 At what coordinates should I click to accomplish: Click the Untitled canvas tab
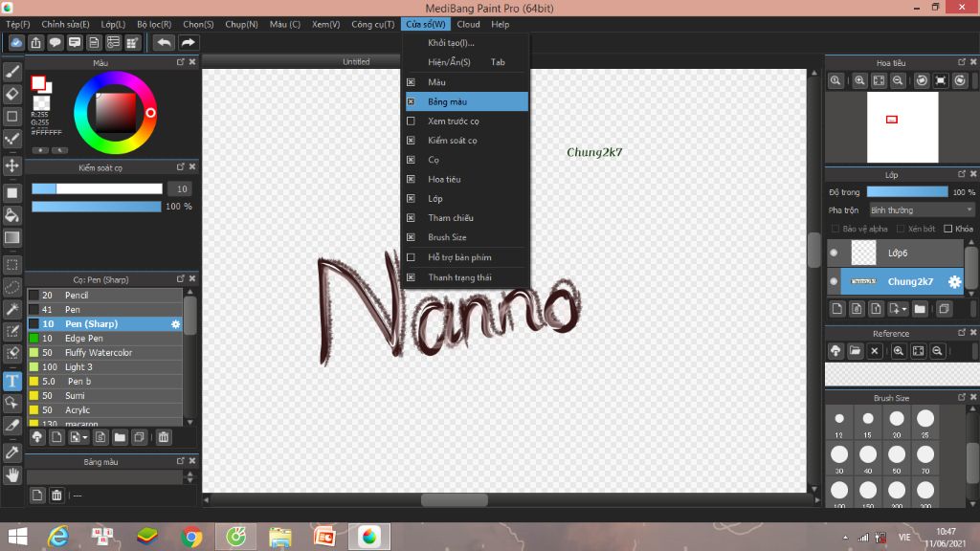(x=356, y=62)
